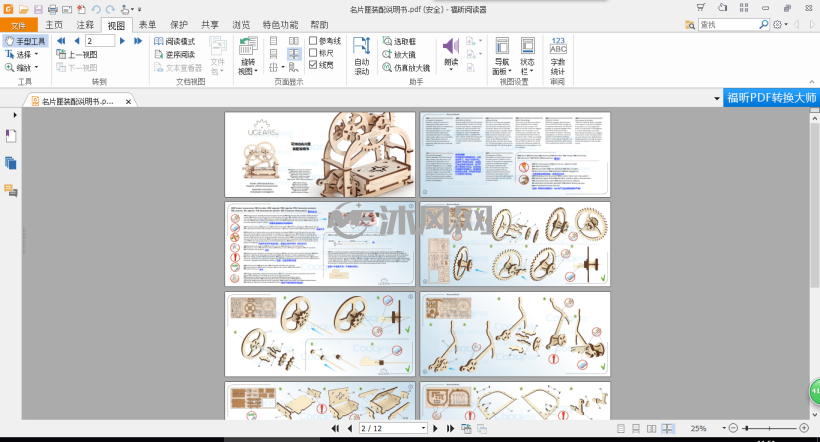Screen dimensions: 820x442
Task: Activate magnifier tool (仿真放大镜)
Action: click(x=406, y=67)
